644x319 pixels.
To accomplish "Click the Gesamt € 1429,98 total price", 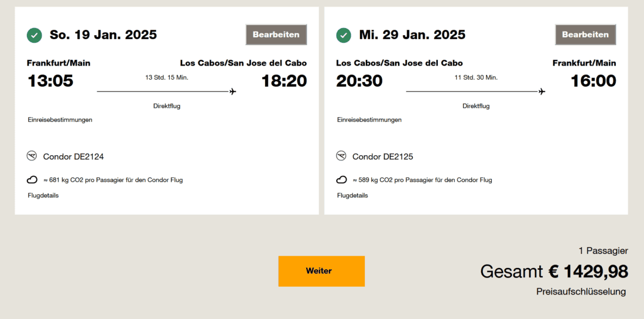I will click(x=554, y=272).
